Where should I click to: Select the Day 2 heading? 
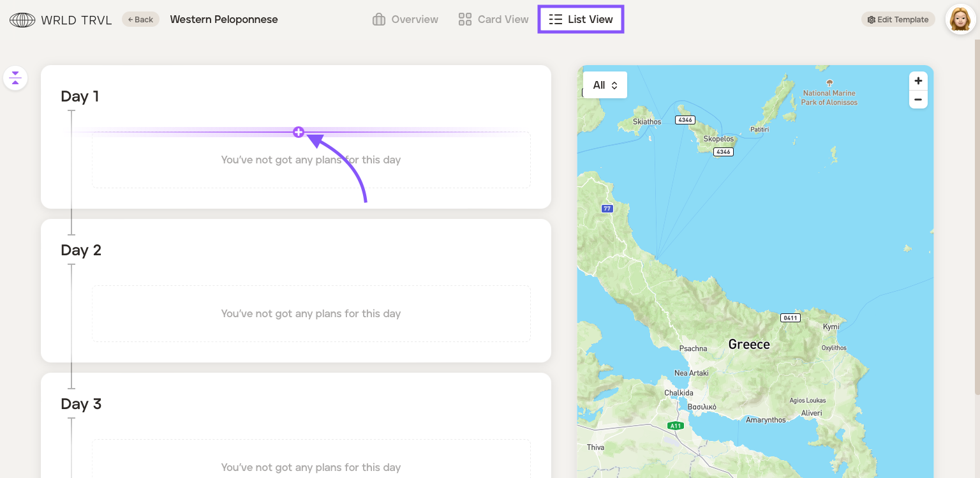pos(81,250)
